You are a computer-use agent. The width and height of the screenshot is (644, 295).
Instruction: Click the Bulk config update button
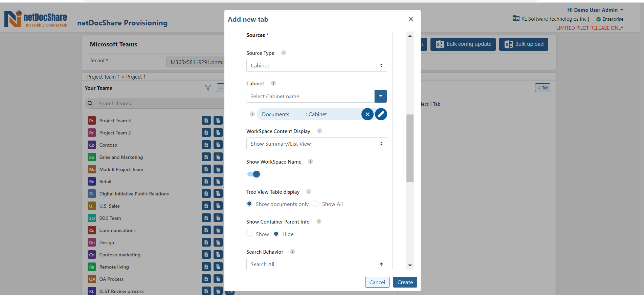tap(463, 44)
